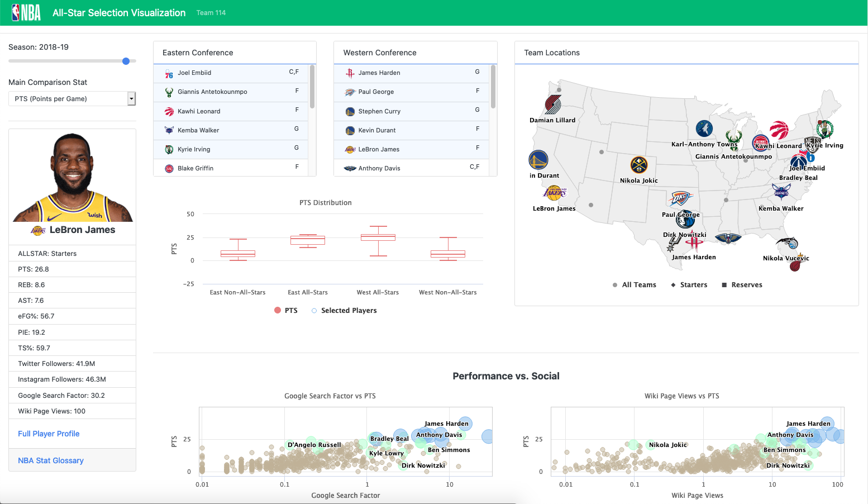Screen dimensions: 868x504
Task: Select Kyrie Irving in Eastern Conference list
Action: (231, 149)
